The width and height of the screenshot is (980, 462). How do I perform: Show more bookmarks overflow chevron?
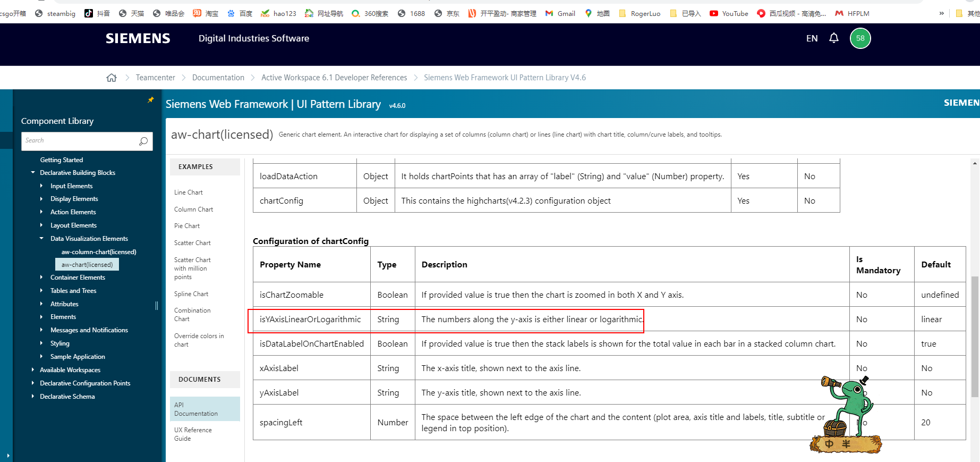point(942,13)
